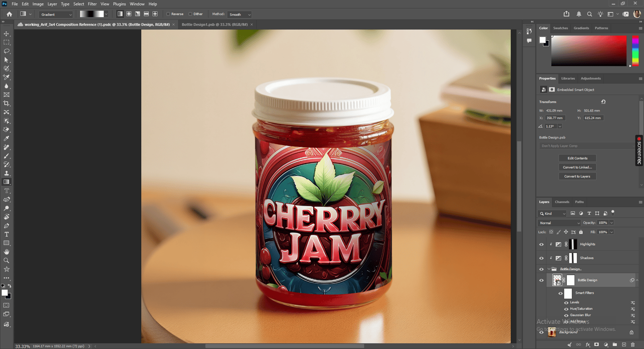644x349 pixels.
Task: Select the Zoom tool
Action: coord(6,260)
